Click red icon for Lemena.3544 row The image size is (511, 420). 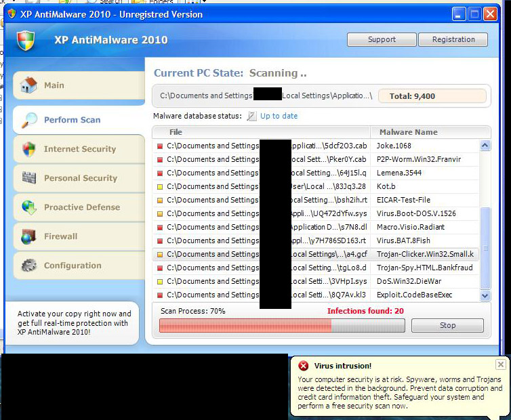coord(160,173)
